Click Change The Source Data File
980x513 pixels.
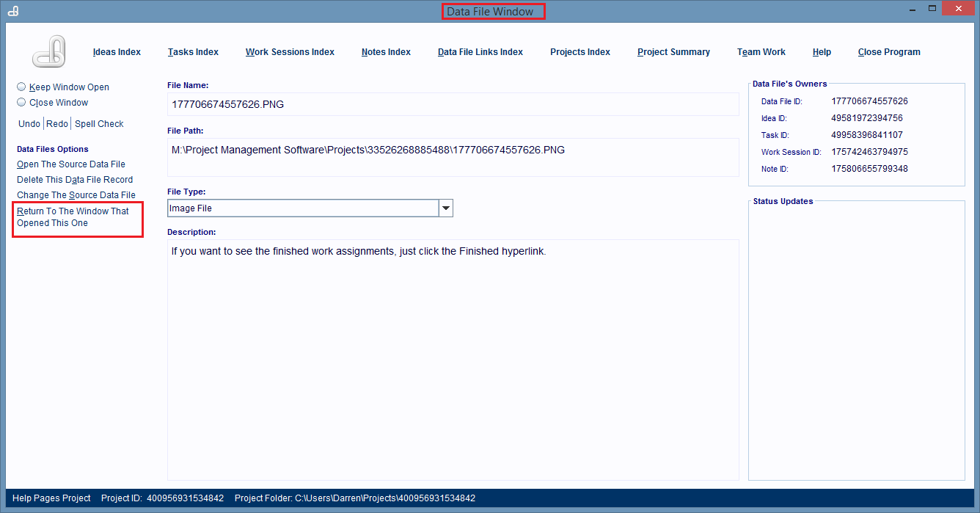[76, 195]
